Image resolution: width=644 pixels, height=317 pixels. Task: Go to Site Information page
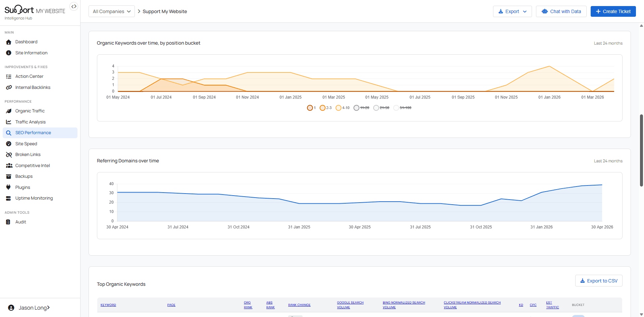point(40,53)
